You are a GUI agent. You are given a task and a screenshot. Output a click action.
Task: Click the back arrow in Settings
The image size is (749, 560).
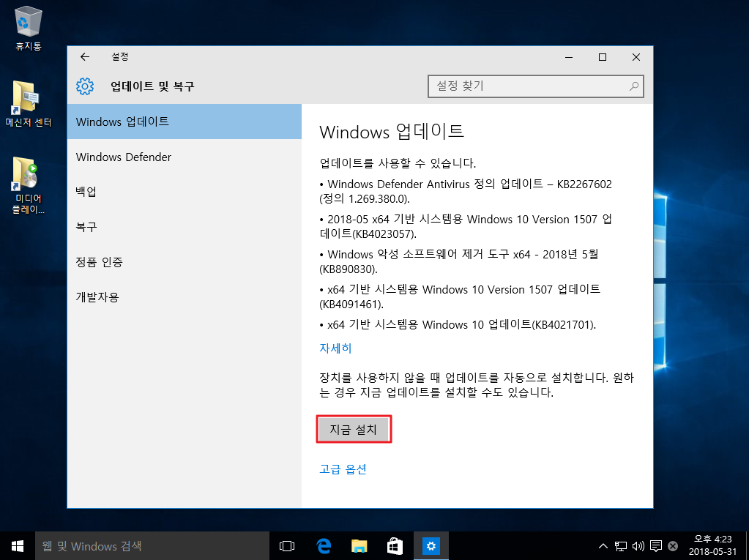[85, 57]
